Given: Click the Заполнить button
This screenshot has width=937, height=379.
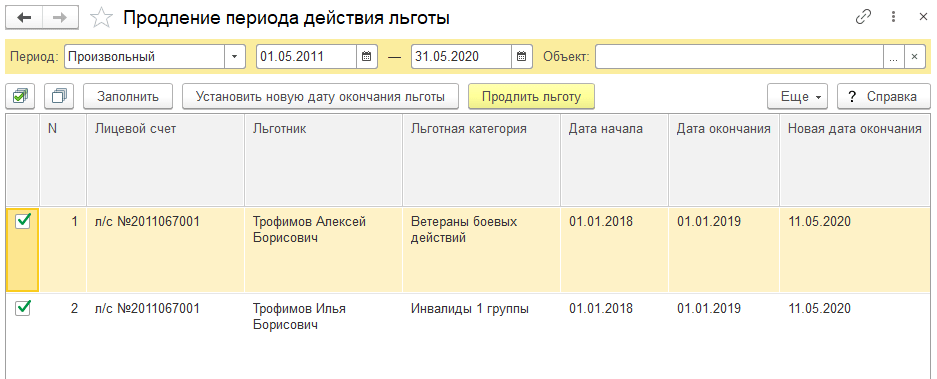Looking at the screenshot, I should pyautogui.click(x=128, y=96).
